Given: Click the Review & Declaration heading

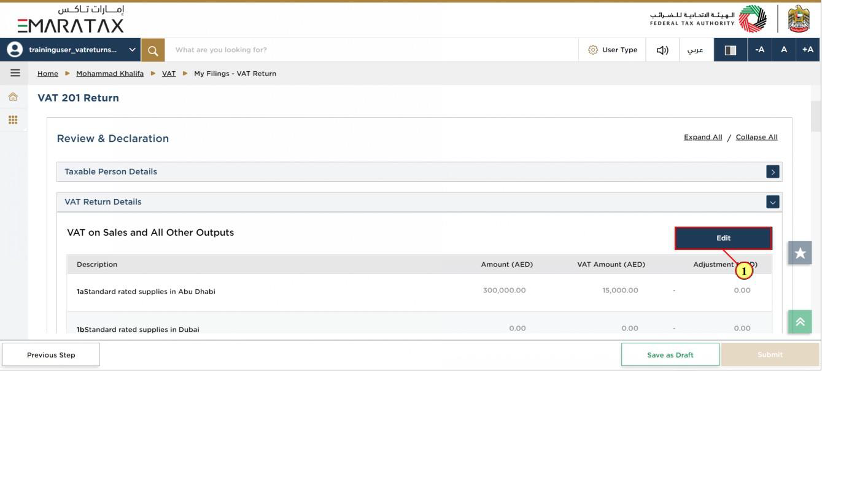Looking at the screenshot, I should [113, 139].
